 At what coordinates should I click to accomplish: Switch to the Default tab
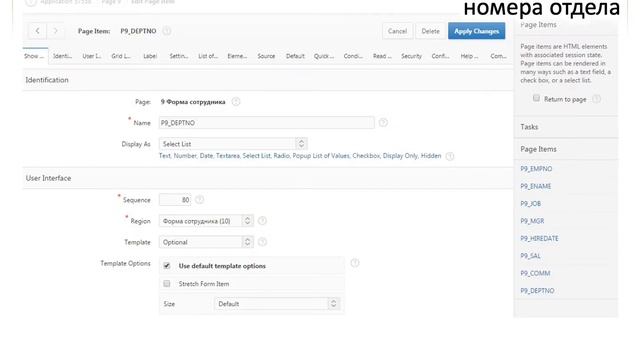pos(295,56)
